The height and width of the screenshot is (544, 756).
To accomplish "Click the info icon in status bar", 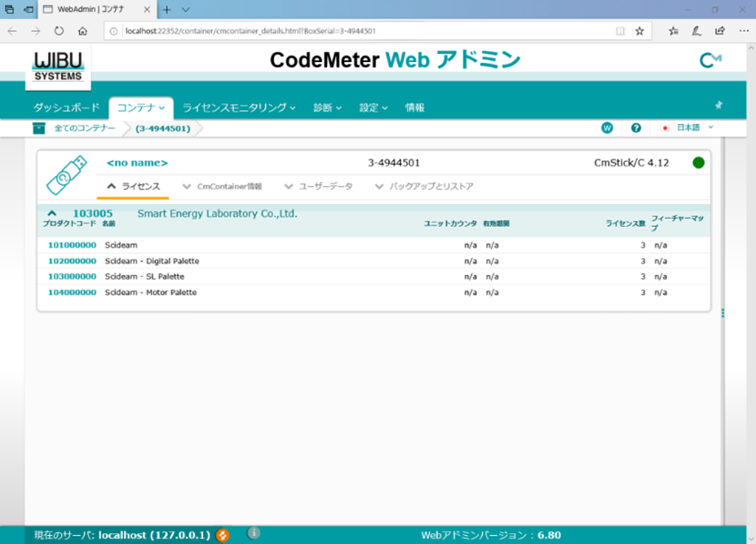I will pyautogui.click(x=253, y=533).
